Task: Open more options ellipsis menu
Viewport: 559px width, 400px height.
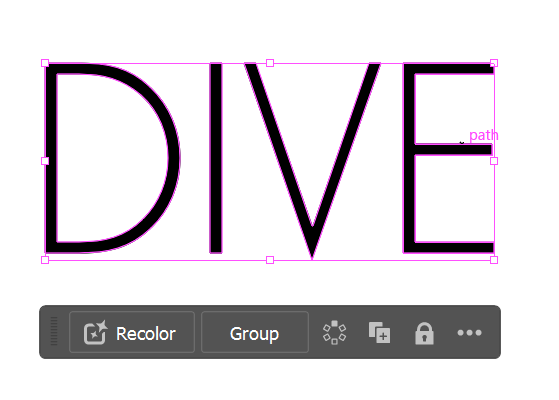Action: (470, 333)
